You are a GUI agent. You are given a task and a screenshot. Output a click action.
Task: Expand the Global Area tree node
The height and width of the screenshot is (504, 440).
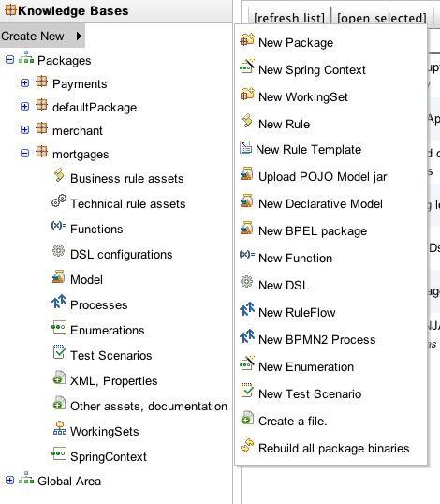click(9, 481)
